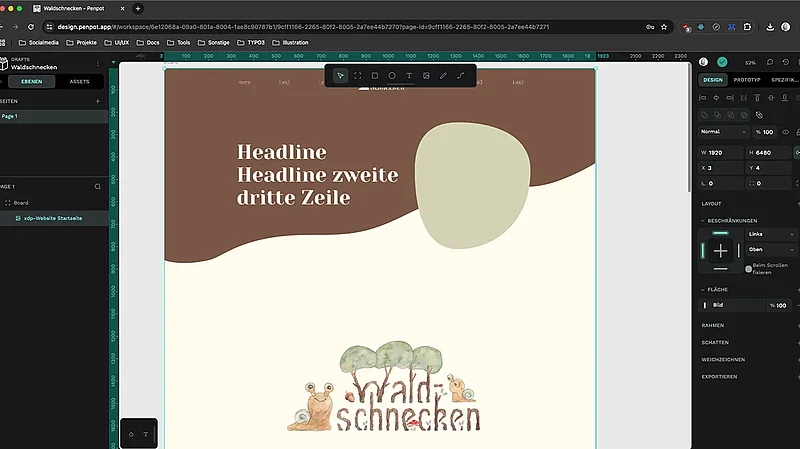Open the 'Oben' vertical constraint dropdown
Image resolution: width=800 pixels, height=449 pixels.
click(771, 249)
